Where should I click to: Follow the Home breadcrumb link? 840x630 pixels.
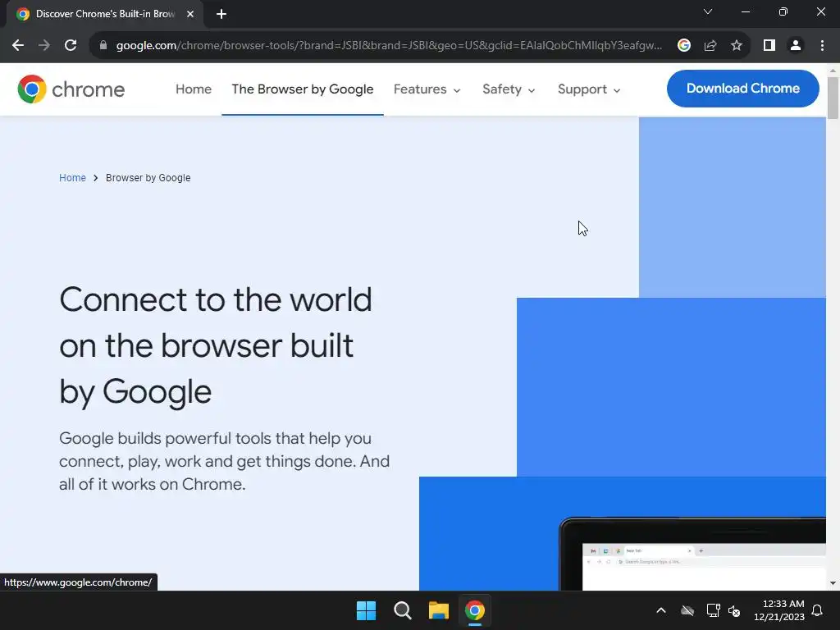[x=72, y=178]
